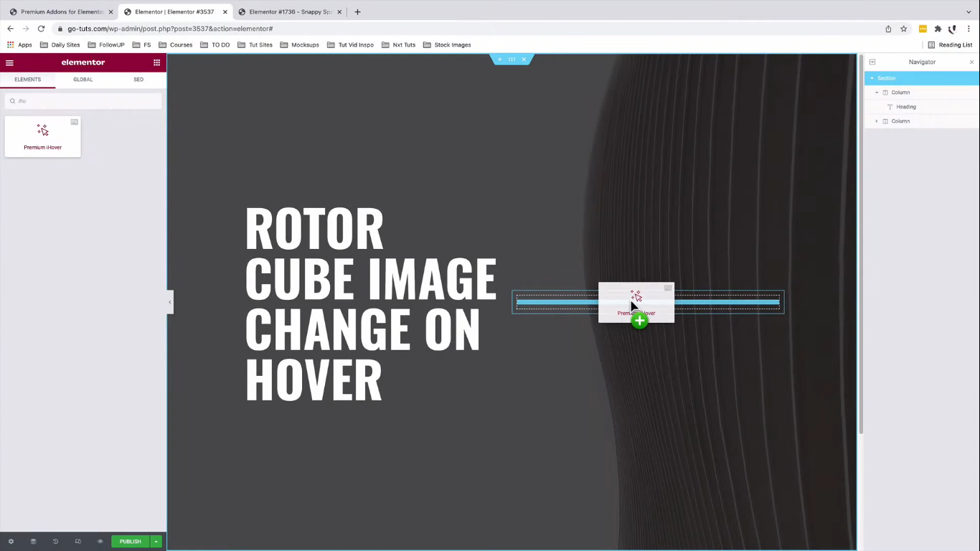Switch to Premium Addons for Elementor browser tab
This screenshot has height=551, width=980.
(61, 12)
